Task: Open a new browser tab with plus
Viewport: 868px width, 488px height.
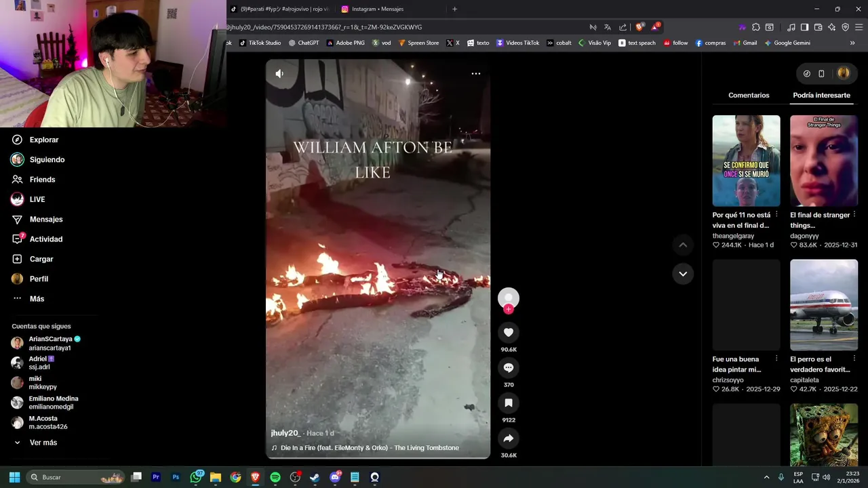Action: (454, 9)
